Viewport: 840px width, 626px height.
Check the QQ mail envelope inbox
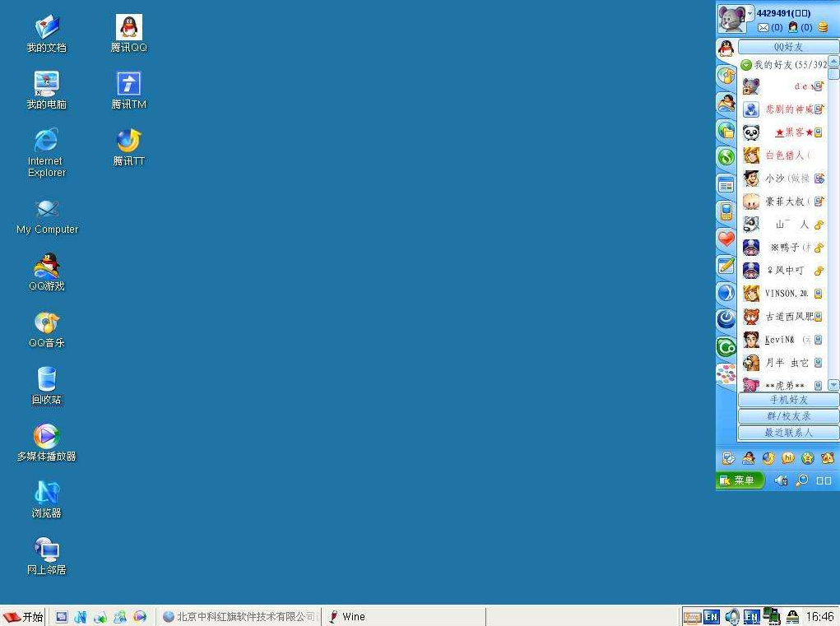point(763,27)
